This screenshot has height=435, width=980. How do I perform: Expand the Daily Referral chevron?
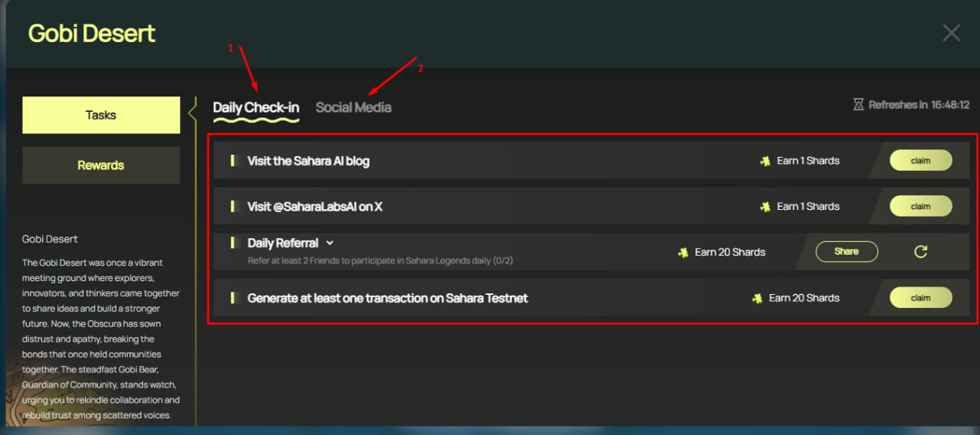(330, 243)
